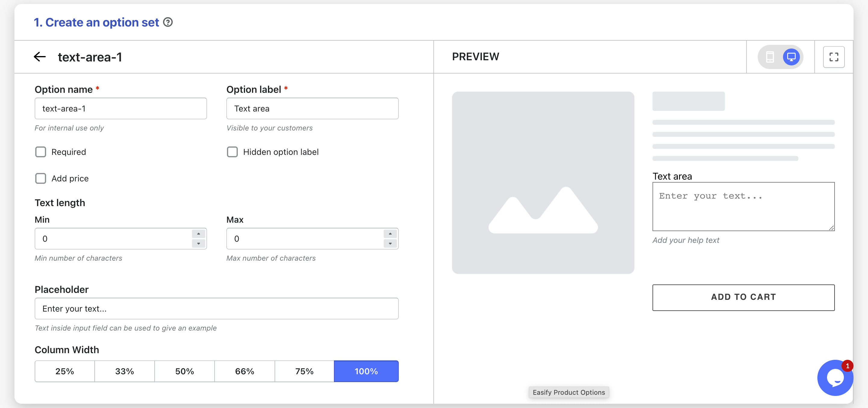Click the PREVIEW panel title
This screenshot has width=868, height=408.
(x=476, y=57)
